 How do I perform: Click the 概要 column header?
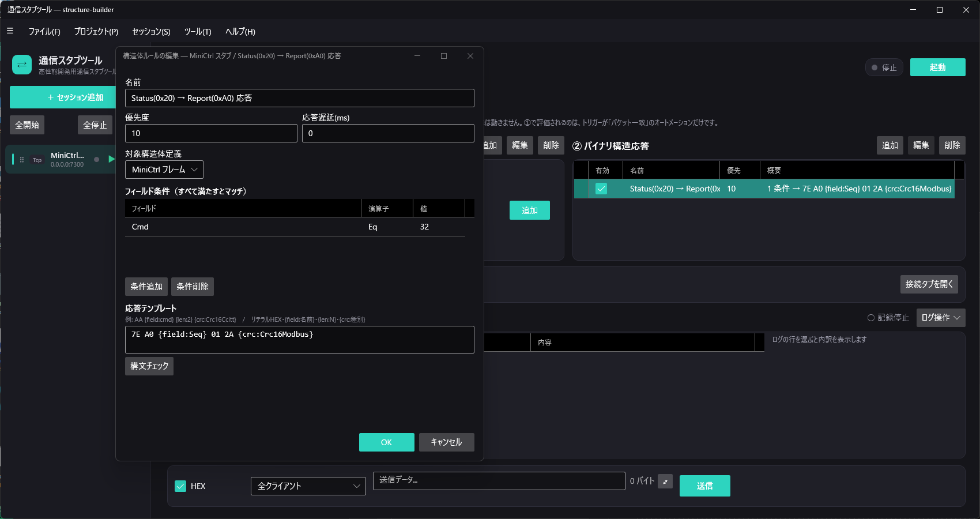tap(857, 170)
